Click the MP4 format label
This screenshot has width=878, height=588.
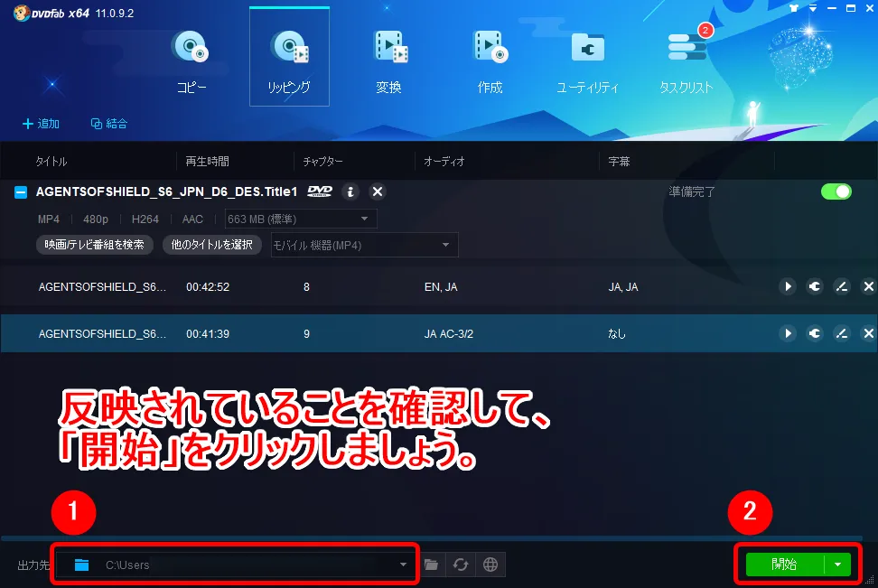tap(49, 219)
